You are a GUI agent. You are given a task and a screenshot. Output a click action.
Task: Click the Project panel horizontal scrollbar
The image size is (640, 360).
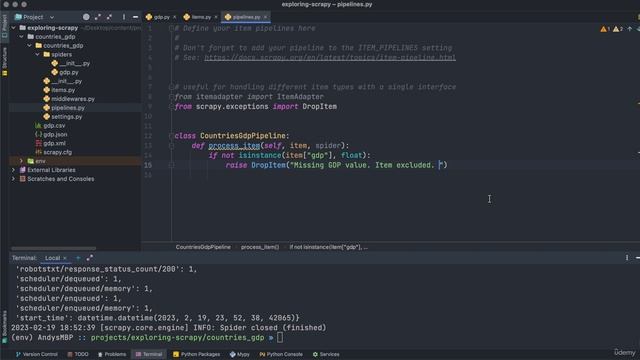click(x=53, y=248)
